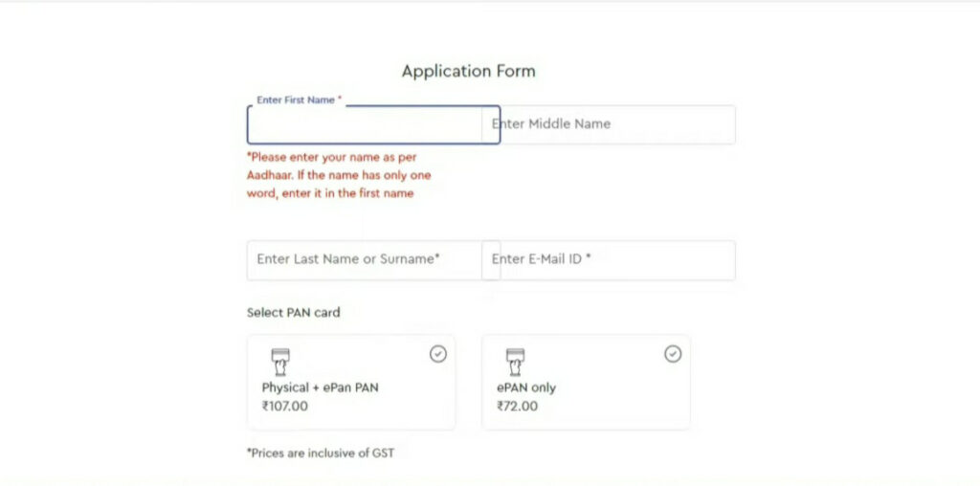Click the Application Form heading
The height and width of the screenshot is (486, 980).
(x=468, y=72)
